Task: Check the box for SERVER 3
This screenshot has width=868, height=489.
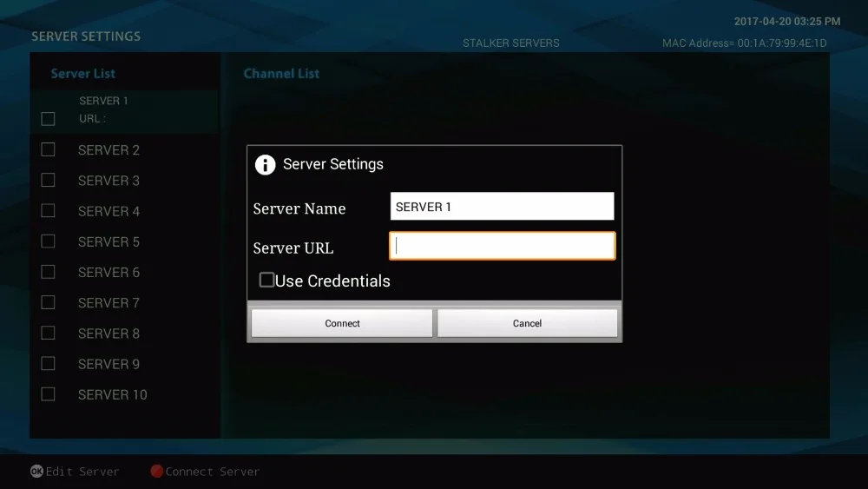Action: point(48,180)
